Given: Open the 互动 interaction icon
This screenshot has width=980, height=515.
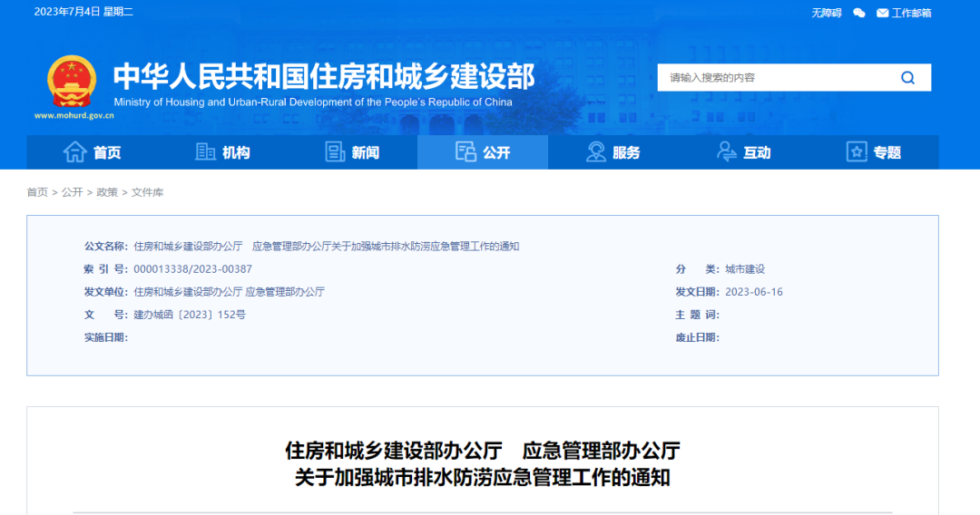Looking at the screenshot, I should [727, 152].
